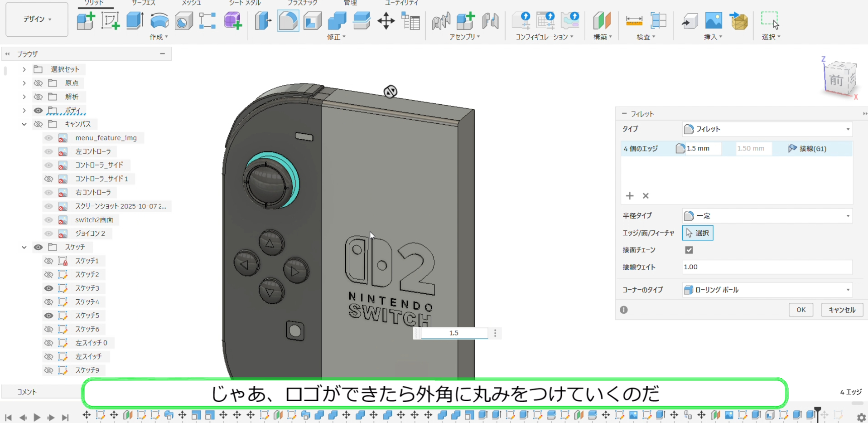The image size is (868, 423).
Task: Collapse the スケッチ folder
Action: click(x=24, y=247)
